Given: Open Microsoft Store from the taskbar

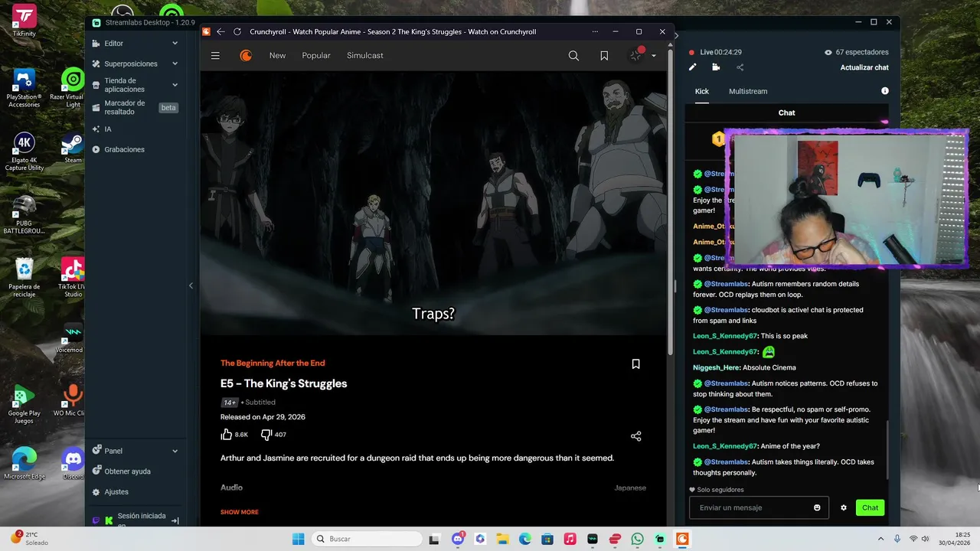Looking at the screenshot, I should click(547, 539).
